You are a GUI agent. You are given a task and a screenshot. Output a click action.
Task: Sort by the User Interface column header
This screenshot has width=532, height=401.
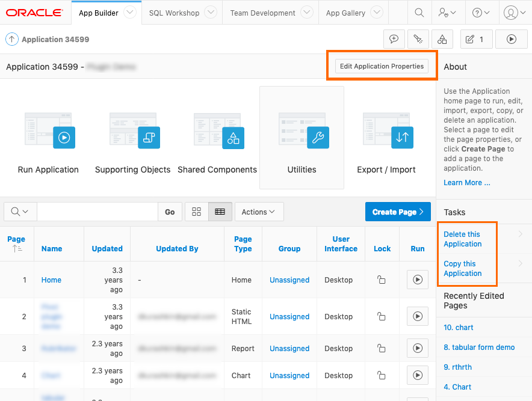341,243
